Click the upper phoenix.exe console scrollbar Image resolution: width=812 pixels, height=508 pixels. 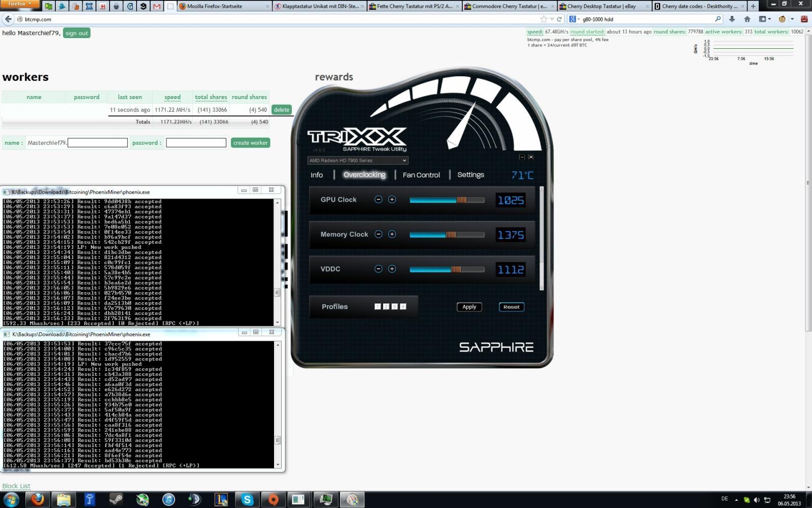(x=277, y=262)
